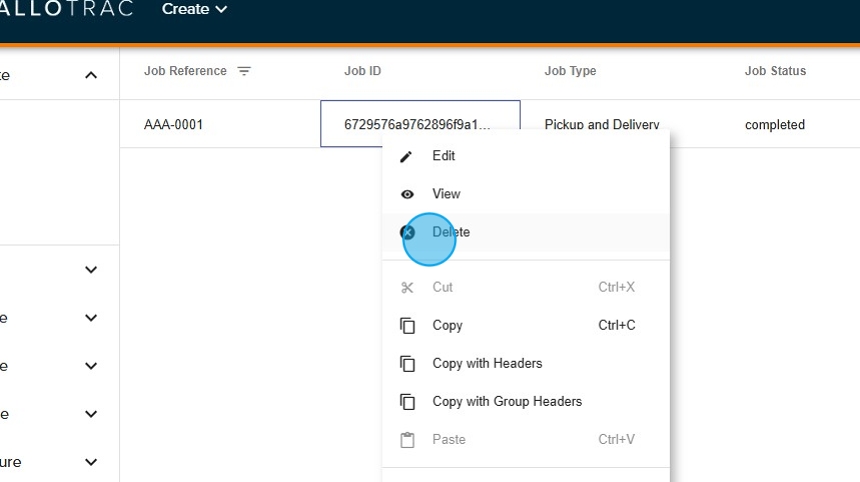
Task: Open the filter icon on Job Reference column
Action: [244, 71]
